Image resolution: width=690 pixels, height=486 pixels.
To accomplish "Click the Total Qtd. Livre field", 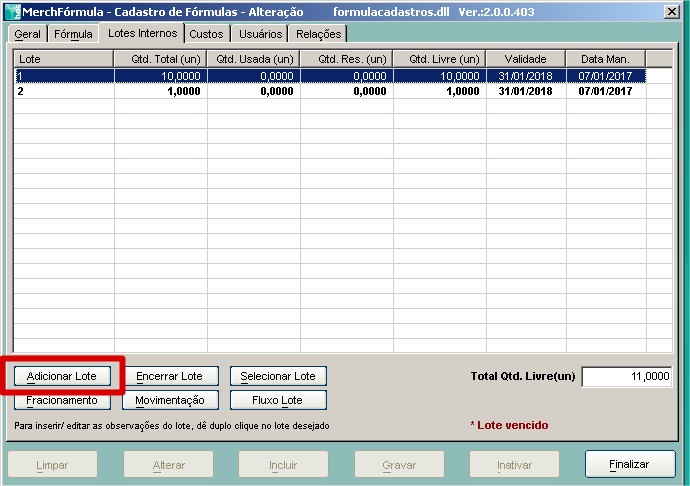I will pos(626,376).
